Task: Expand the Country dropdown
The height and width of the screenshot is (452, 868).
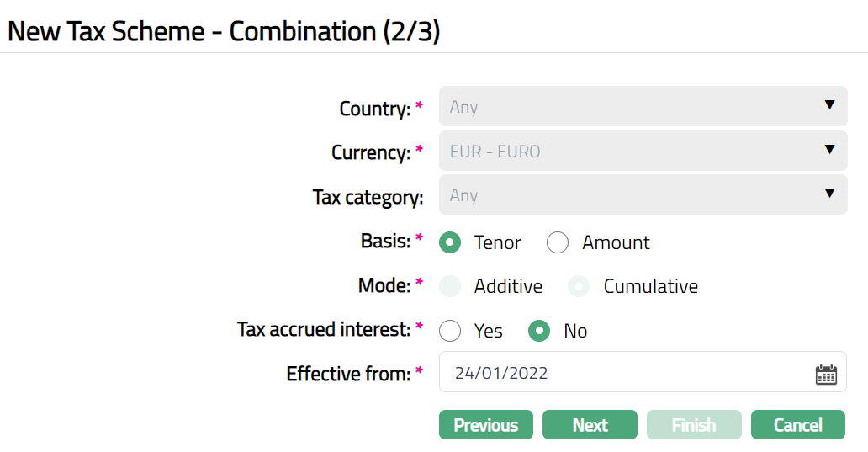Action: [x=643, y=106]
